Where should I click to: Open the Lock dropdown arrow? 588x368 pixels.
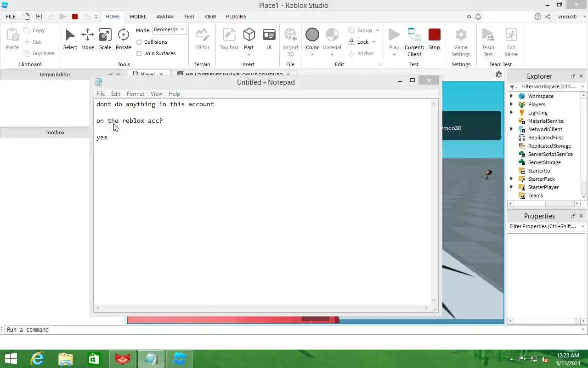pos(374,42)
